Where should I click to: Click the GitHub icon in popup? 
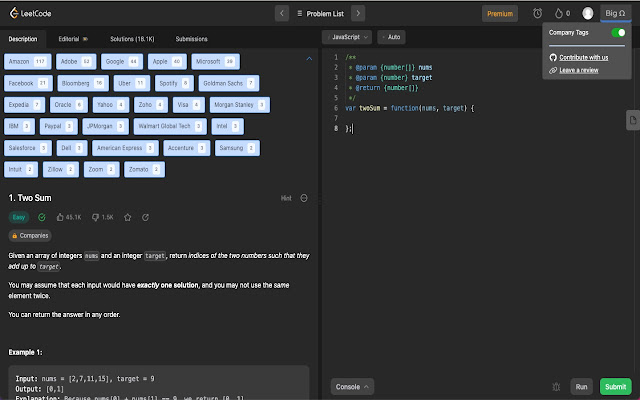[553, 58]
